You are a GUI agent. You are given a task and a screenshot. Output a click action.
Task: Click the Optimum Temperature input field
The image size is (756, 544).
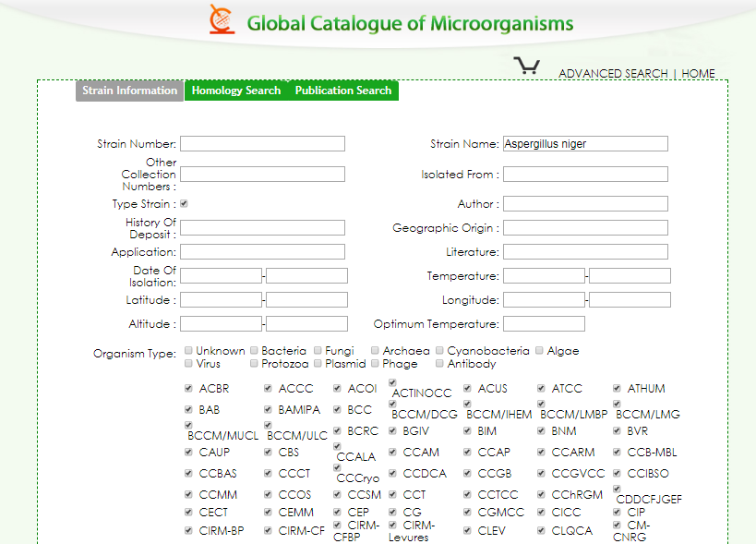(544, 323)
